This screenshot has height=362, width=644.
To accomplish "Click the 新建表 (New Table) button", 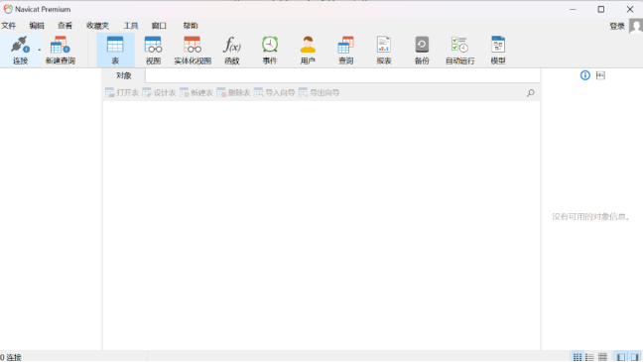I will (196, 93).
